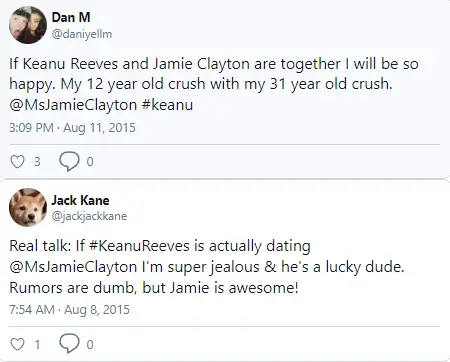Click the Jack Kane display name

click(x=80, y=200)
